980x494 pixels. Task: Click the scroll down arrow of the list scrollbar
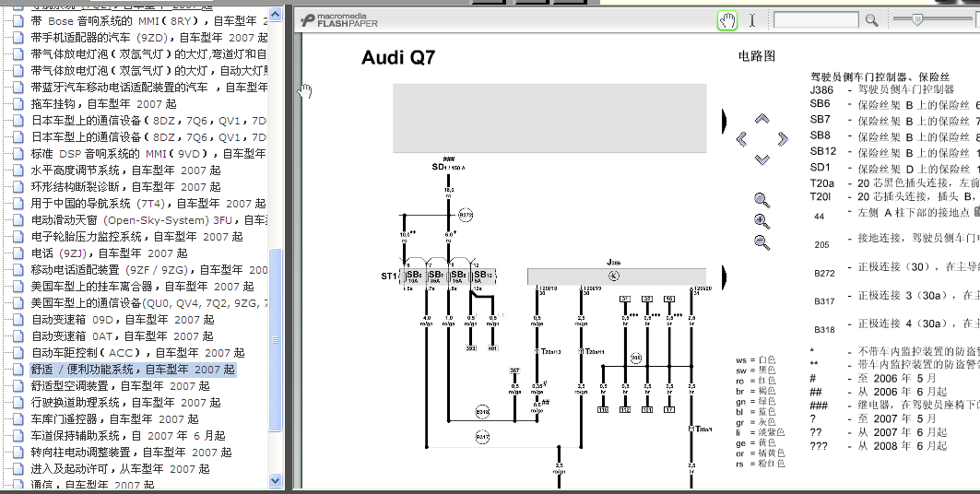point(275,480)
